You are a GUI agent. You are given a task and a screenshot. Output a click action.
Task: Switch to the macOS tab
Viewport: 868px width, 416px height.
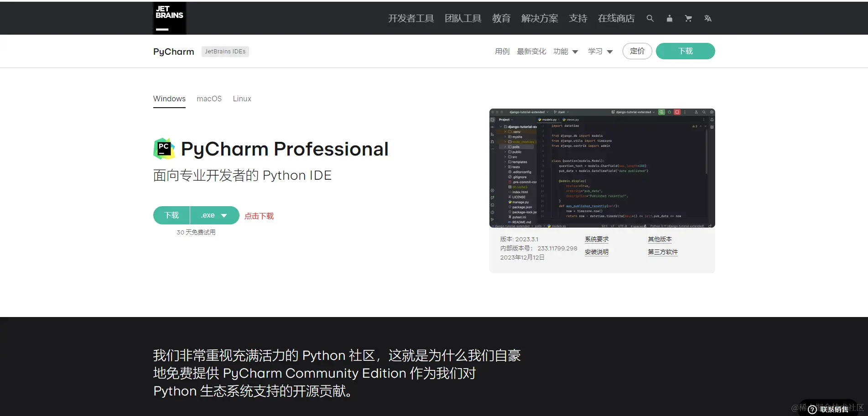click(x=209, y=99)
